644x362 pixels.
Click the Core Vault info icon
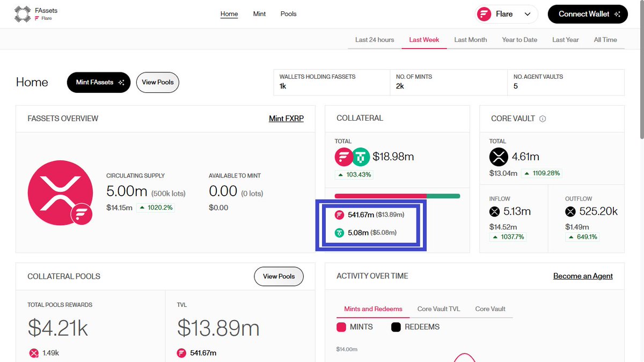pos(543,119)
